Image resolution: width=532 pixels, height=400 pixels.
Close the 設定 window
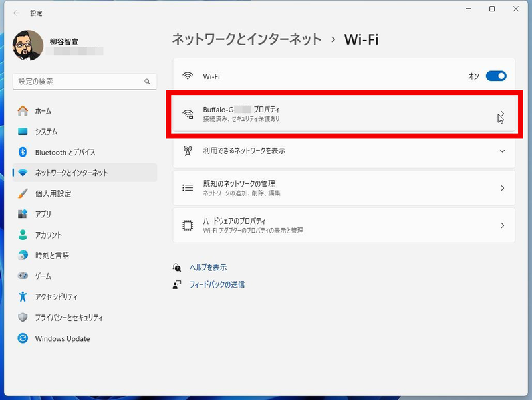pos(516,9)
